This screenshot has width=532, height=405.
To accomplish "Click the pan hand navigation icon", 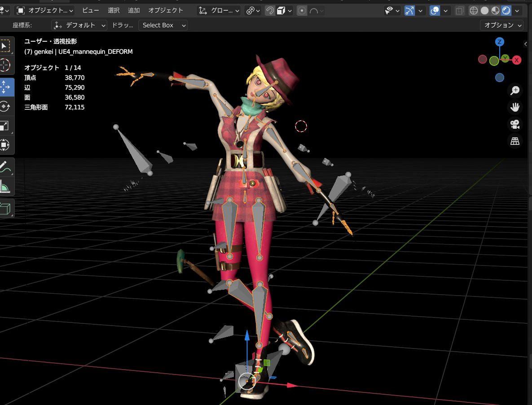I will pyautogui.click(x=515, y=108).
